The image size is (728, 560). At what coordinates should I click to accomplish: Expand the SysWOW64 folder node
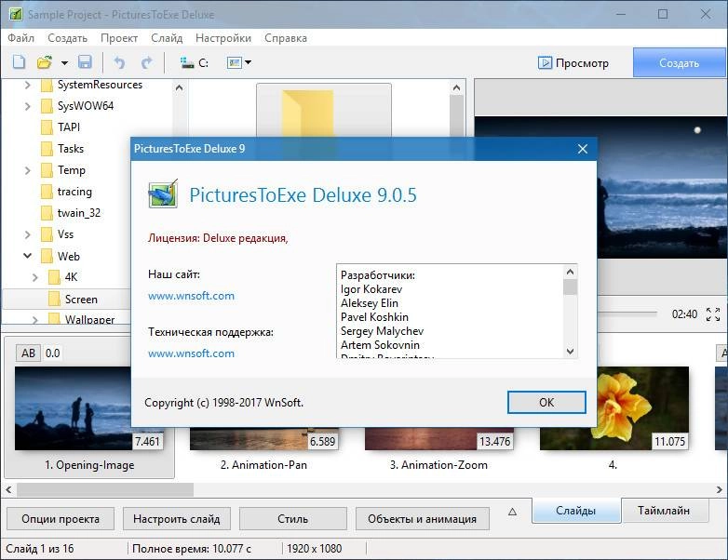pyautogui.click(x=27, y=106)
